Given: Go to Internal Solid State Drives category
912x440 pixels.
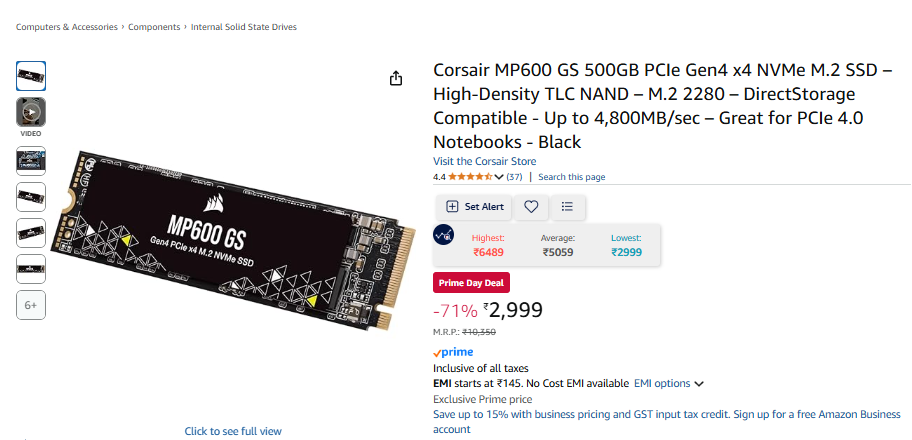Looking at the screenshot, I should (x=244, y=27).
